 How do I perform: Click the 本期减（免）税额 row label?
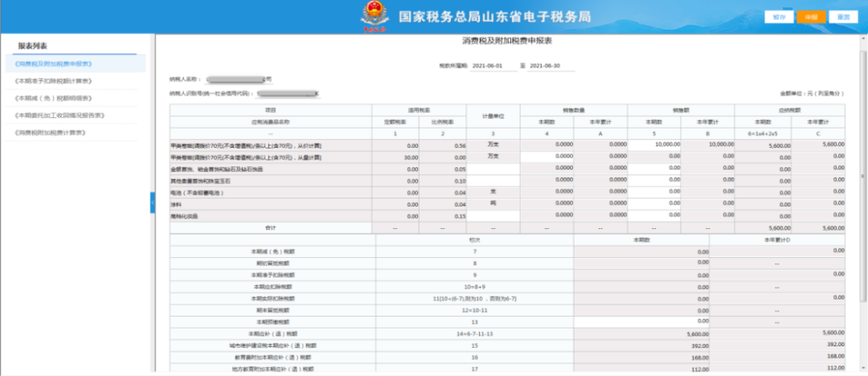pyautogui.click(x=272, y=251)
